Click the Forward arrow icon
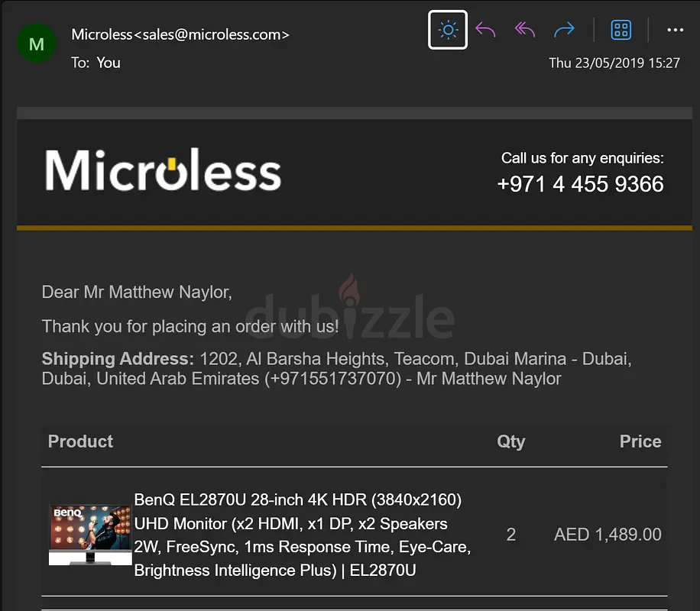The image size is (700, 611). pos(564,30)
